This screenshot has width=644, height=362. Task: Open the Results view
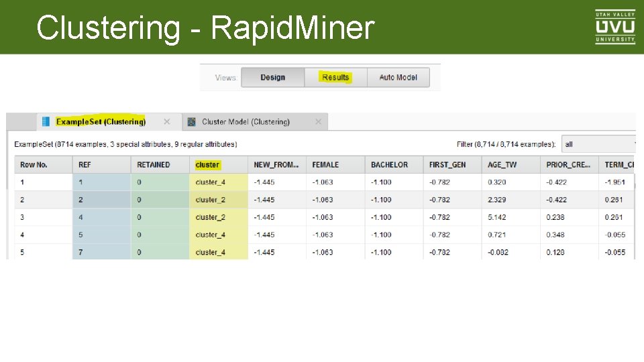click(x=335, y=77)
